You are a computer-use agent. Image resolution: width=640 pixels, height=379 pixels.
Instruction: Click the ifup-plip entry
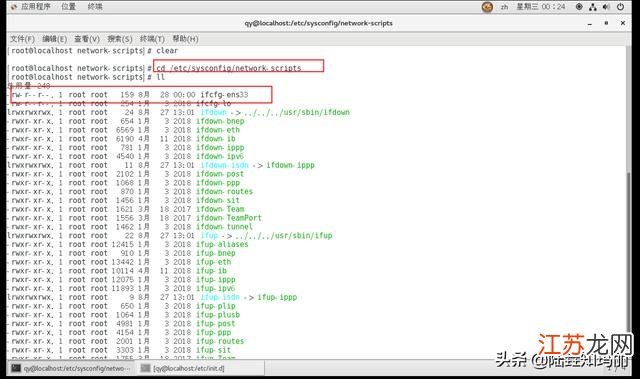pos(216,306)
